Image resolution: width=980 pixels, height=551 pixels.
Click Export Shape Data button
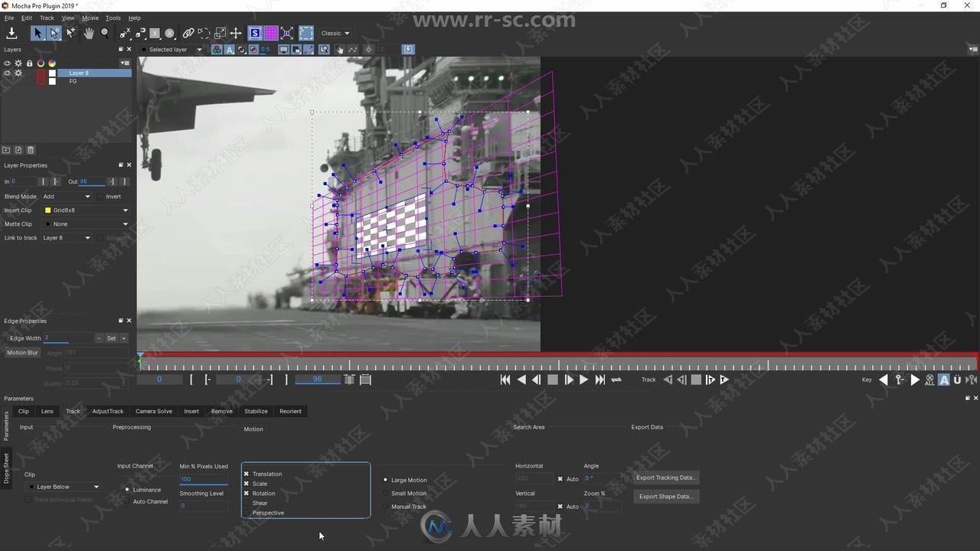click(x=665, y=497)
